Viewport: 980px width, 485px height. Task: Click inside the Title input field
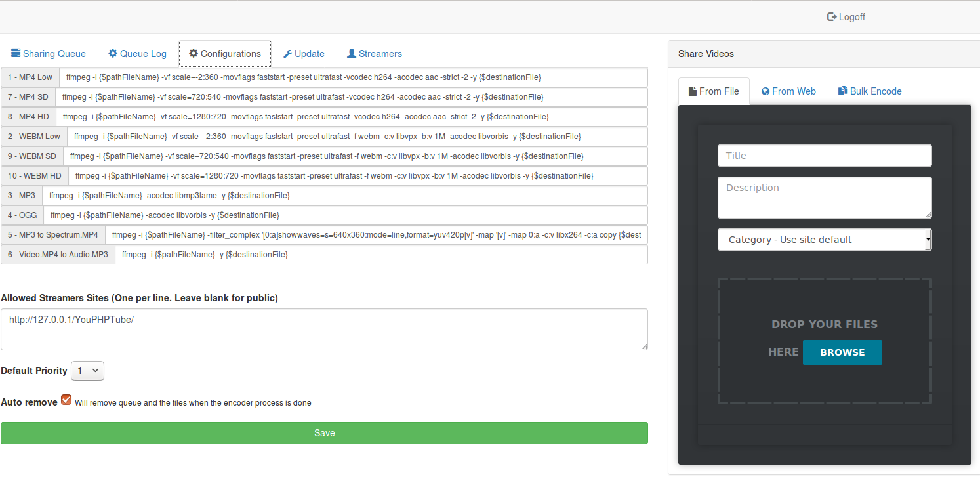click(x=824, y=155)
